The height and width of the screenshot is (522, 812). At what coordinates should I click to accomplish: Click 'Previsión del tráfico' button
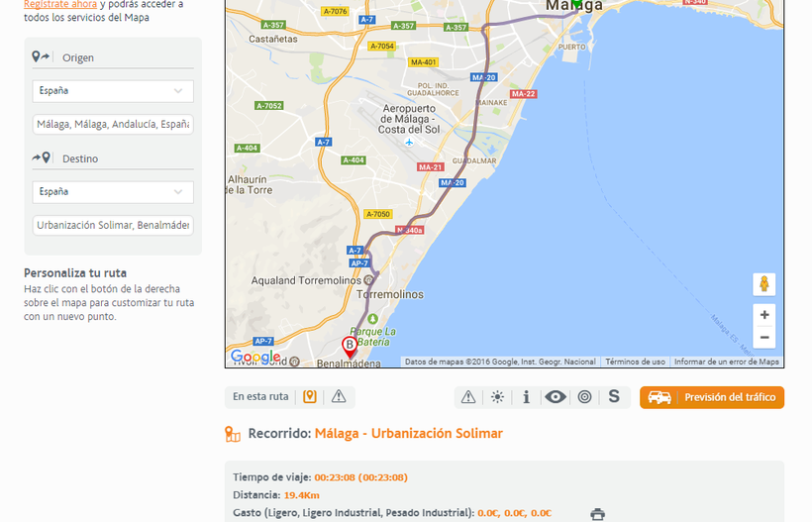click(712, 397)
